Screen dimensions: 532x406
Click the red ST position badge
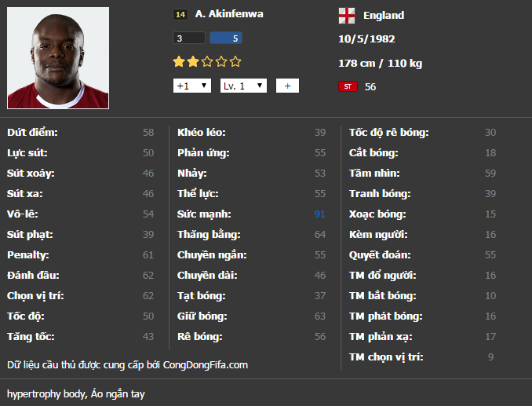click(x=348, y=86)
